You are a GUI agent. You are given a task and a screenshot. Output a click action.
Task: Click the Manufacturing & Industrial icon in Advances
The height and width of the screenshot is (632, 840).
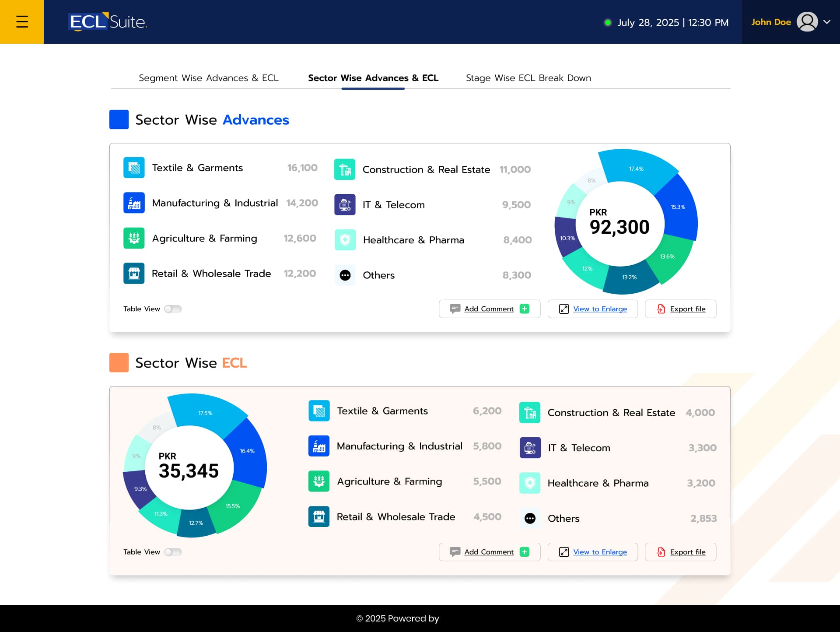[x=134, y=203]
